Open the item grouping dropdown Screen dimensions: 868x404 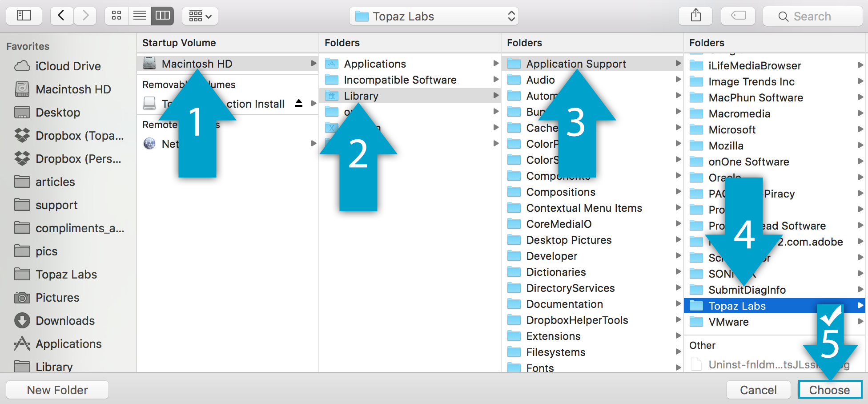click(200, 16)
